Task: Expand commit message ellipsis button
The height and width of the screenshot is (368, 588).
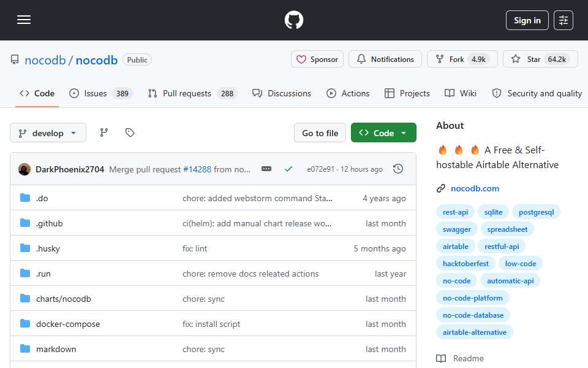Action: point(266,169)
